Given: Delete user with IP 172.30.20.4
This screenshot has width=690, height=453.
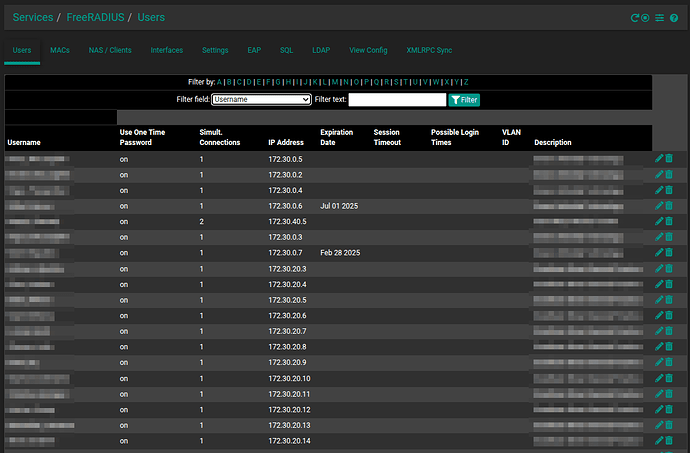Looking at the screenshot, I should [669, 284].
